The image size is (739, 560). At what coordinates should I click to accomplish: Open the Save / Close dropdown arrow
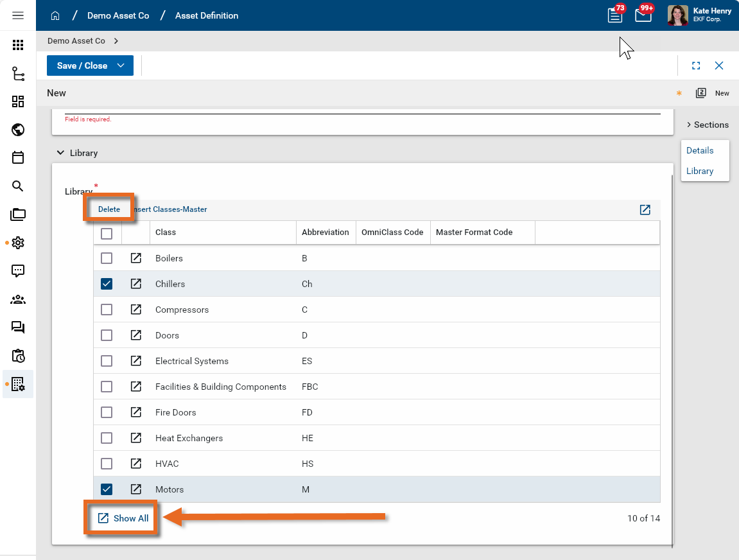(x=121, y=66)
